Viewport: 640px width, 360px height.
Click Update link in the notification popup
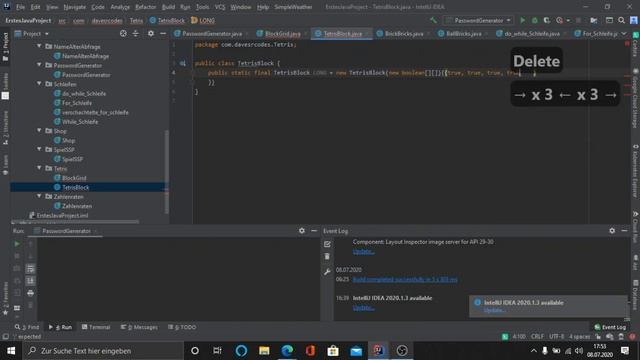[494, 311]
